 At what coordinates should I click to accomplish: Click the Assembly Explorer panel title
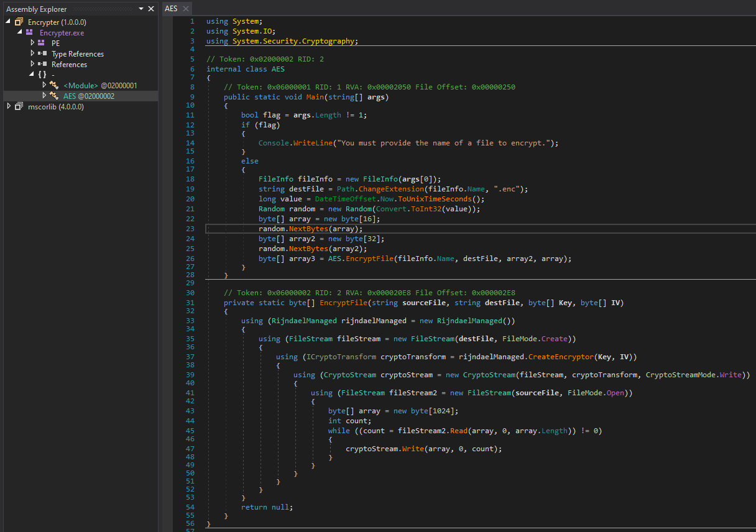point(36,9)
